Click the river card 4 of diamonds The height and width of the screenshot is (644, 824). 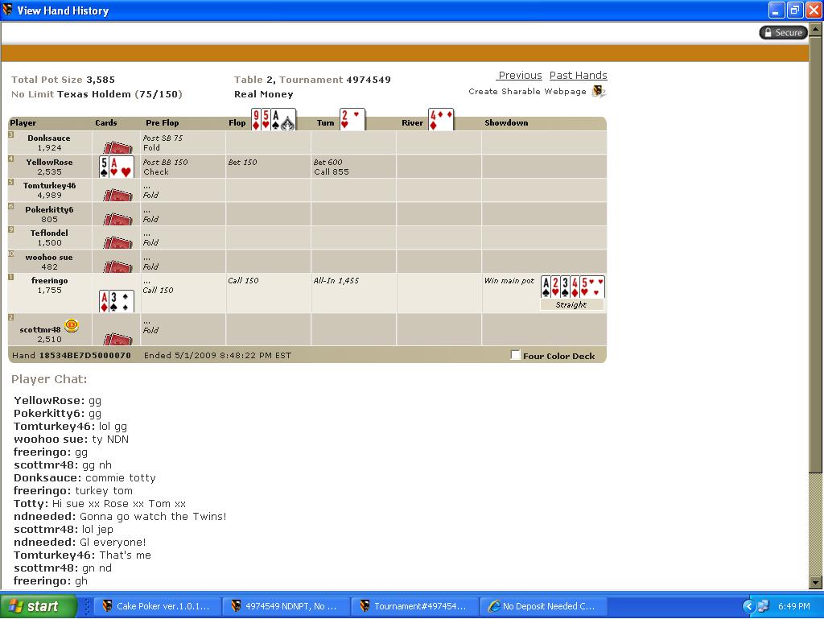[x=440, y=119]
